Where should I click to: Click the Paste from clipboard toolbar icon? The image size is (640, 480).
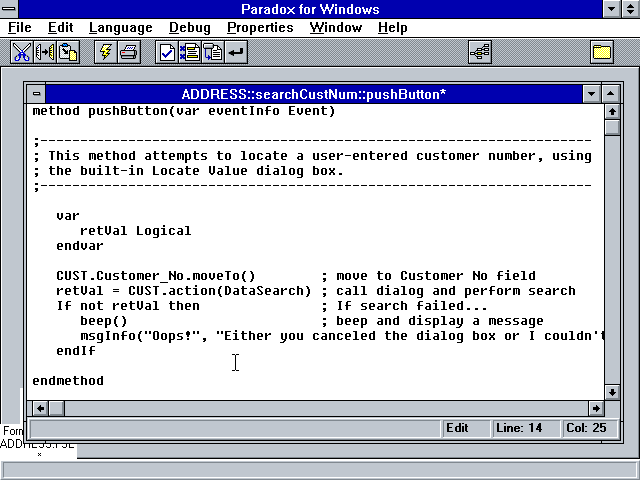coord(68,52)
